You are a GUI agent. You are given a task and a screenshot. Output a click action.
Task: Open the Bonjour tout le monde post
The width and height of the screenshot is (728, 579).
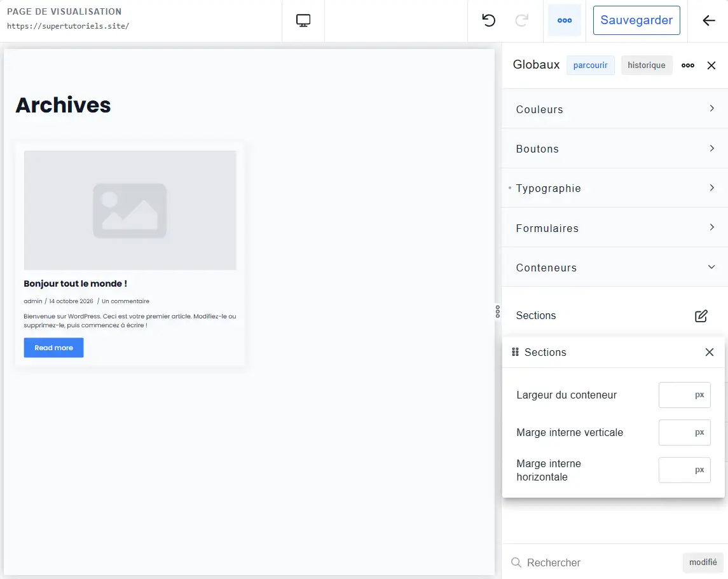tap(75, 283)
